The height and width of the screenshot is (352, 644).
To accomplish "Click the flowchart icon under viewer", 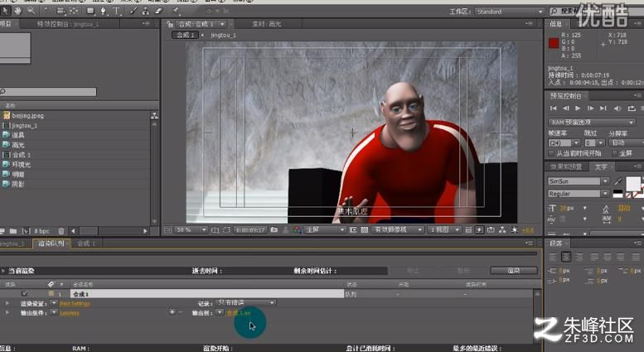I will tap(502, 230).
